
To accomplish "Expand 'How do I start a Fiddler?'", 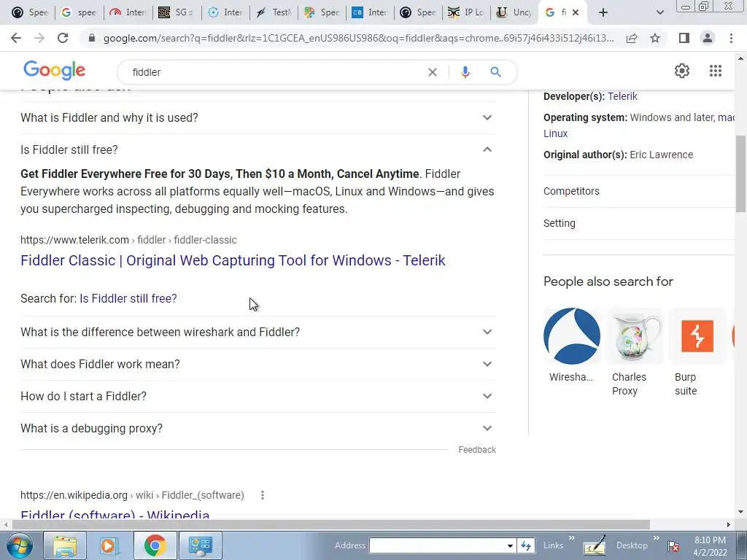I will pos(258,396).
